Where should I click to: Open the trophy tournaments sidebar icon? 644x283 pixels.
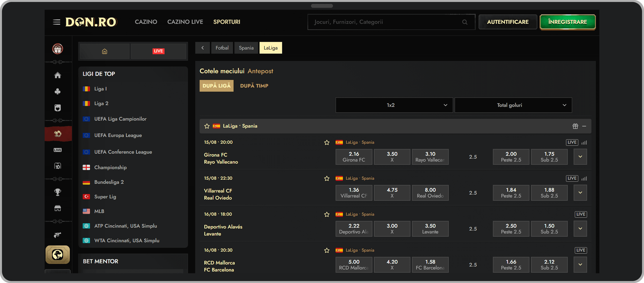pyautogui.click(x=57, y=192)
